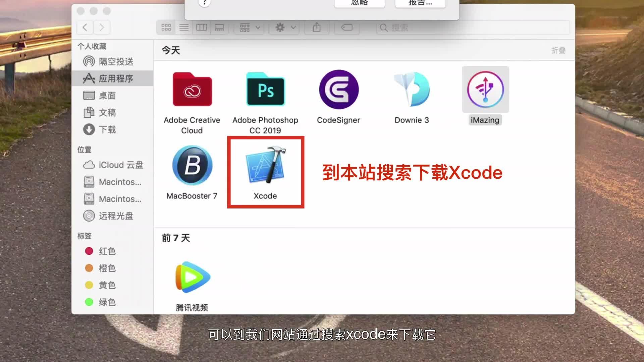This screenshot has height=362, width=644.
Task: Click the edit tags toolbar button
Action: click(347, 27)
